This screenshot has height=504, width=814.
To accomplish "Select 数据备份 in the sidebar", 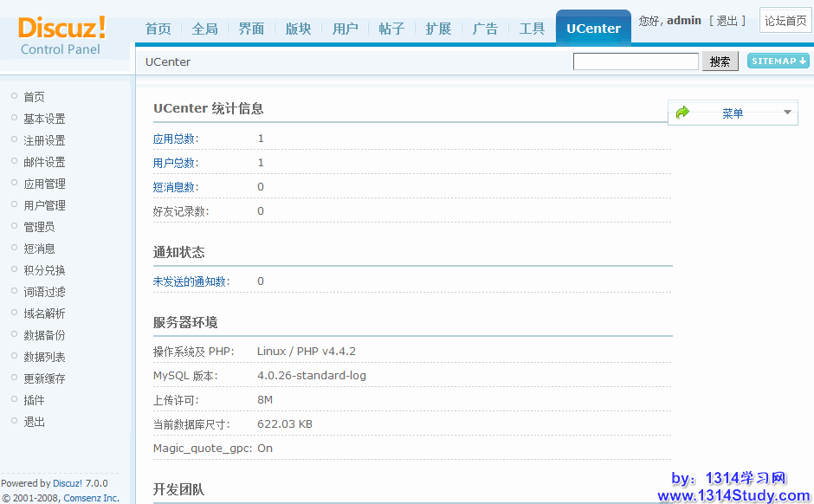I will 44,335.
